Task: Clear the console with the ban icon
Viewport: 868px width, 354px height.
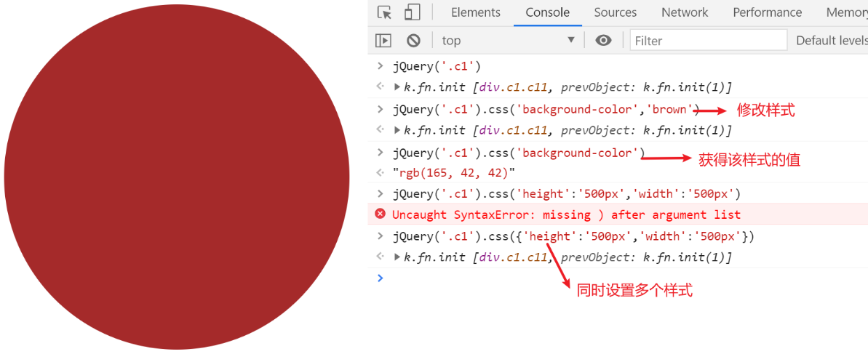Action: (413, 41)
